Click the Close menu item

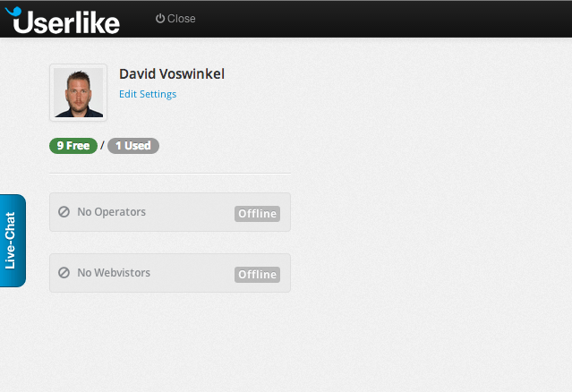181,19
